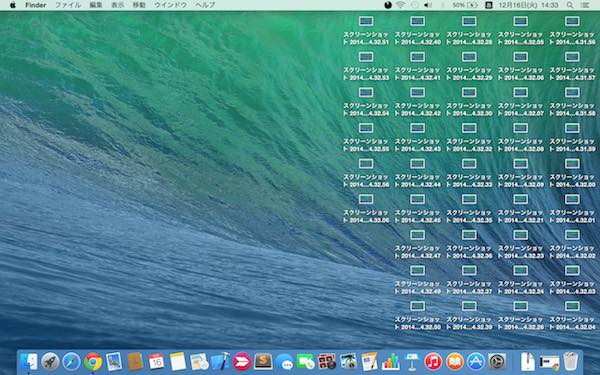Open Finder from the Dock
600x375 pixels.
pos(29,362)
